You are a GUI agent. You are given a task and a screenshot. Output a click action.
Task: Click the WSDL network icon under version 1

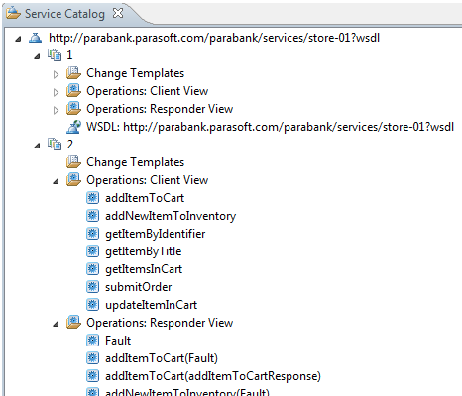coord(73,127)
